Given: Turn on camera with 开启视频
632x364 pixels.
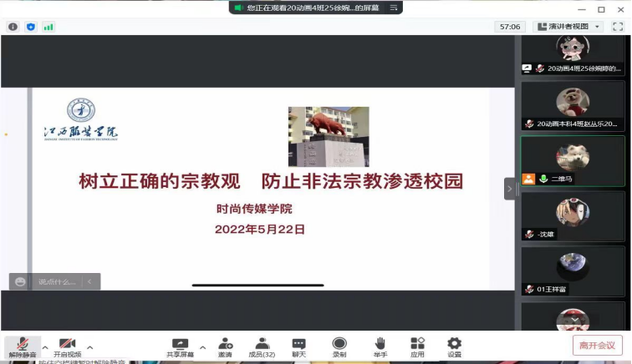Looking at the screenshot, I should [x=68, y=346].
